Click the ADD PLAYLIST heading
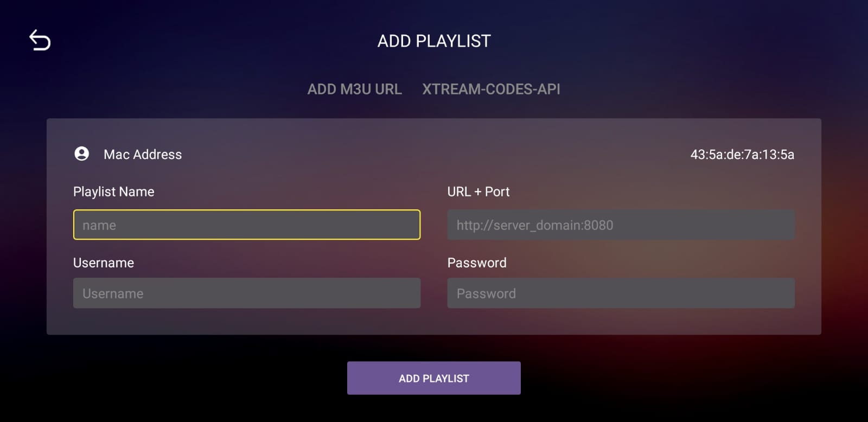The width and height of the screenshot is (868, 422). point(434,40)
